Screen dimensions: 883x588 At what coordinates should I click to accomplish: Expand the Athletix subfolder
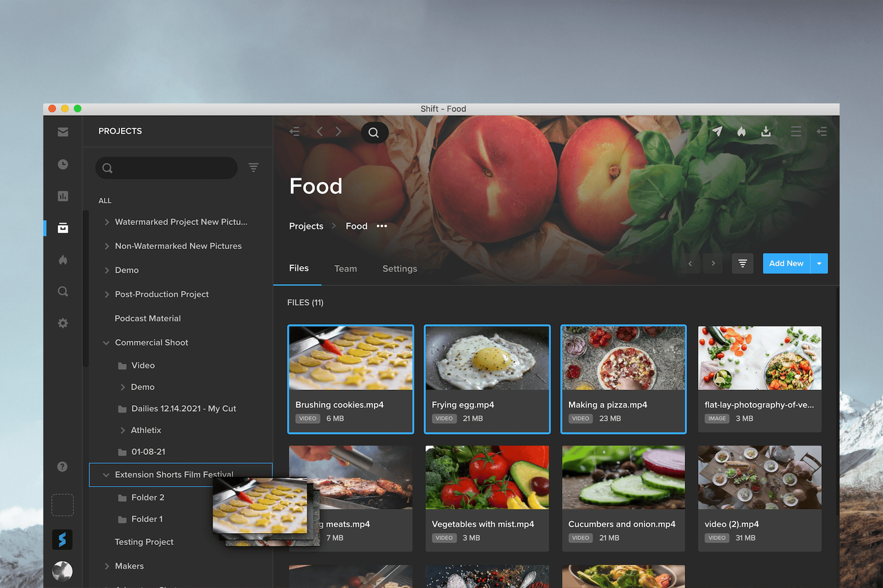122,430
